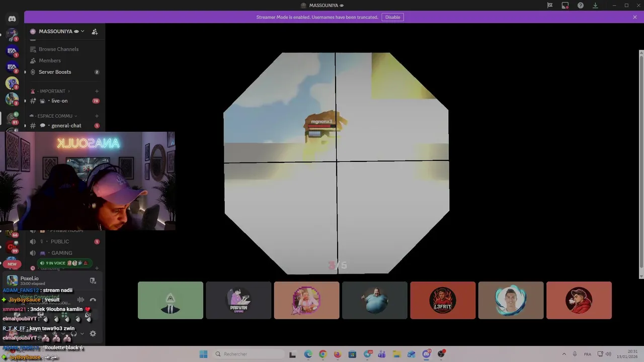Open Discord User Settings gear
The height and width of the screenshot is (362, 644).
(x=93, y=333)
